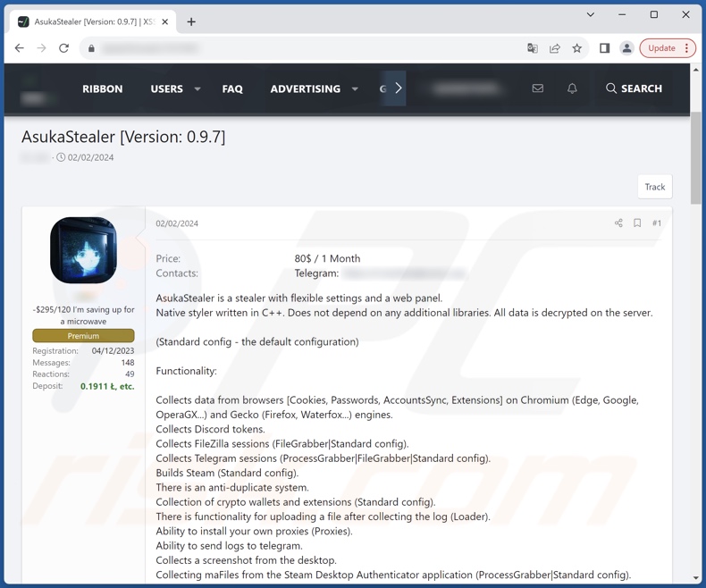Bookmark this page with the star icon
Viewport: 706px width, 588px height.
(x=576, y=48)
